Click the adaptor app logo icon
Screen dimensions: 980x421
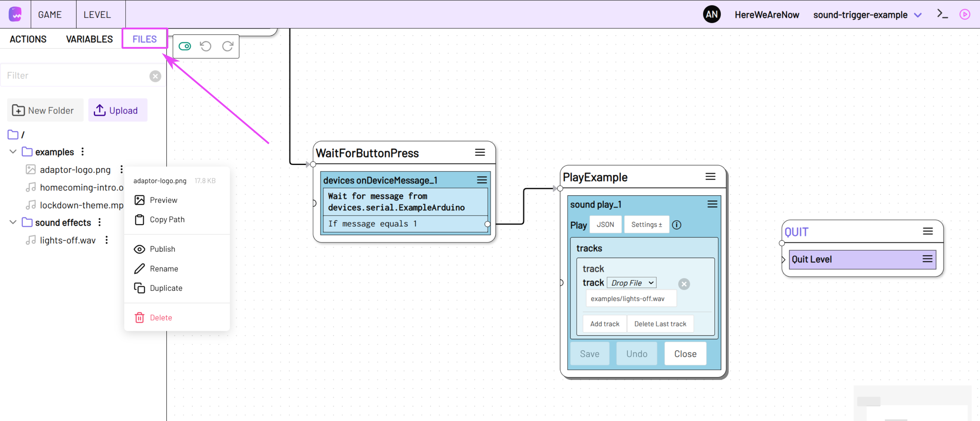click(x=15, y=14)
